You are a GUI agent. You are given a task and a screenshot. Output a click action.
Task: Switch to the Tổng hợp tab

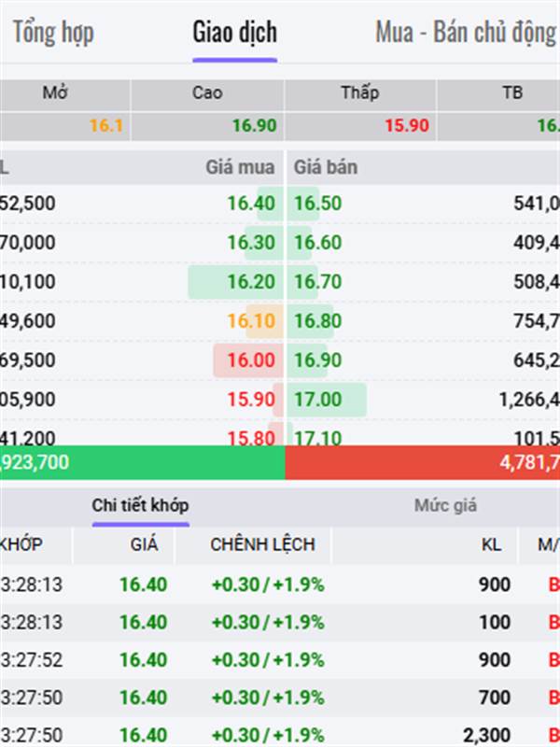(53, 33)
